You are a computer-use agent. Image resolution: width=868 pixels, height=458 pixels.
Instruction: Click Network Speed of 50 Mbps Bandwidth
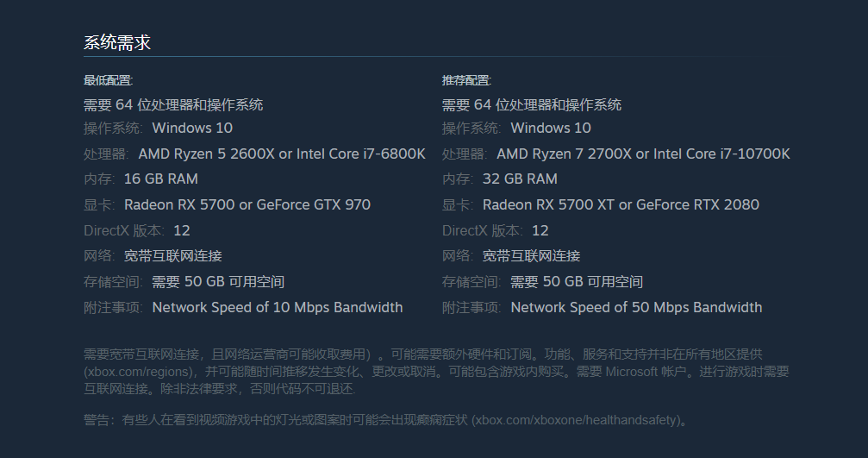point(636,307)
